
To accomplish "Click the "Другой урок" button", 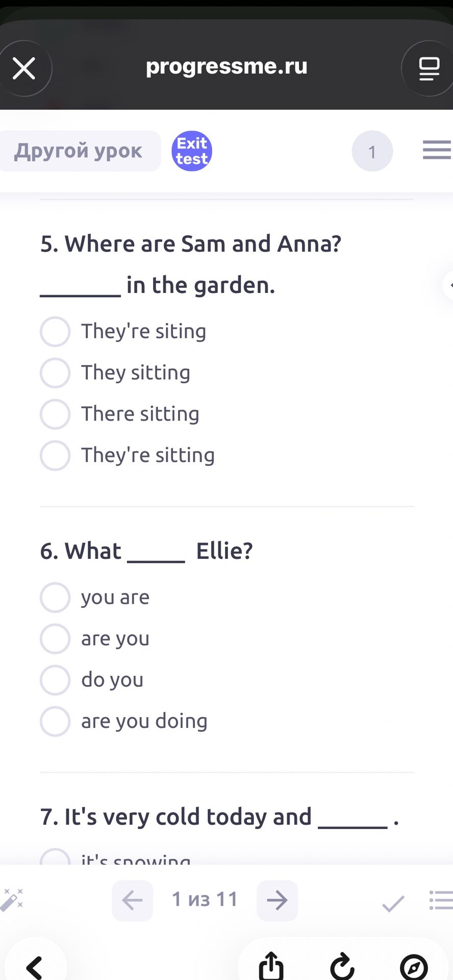I will coord(79,151).
